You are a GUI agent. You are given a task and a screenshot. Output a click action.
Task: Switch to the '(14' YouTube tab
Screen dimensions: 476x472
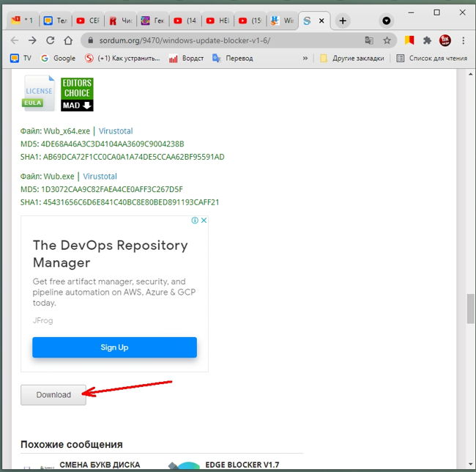tap(185, 21)
